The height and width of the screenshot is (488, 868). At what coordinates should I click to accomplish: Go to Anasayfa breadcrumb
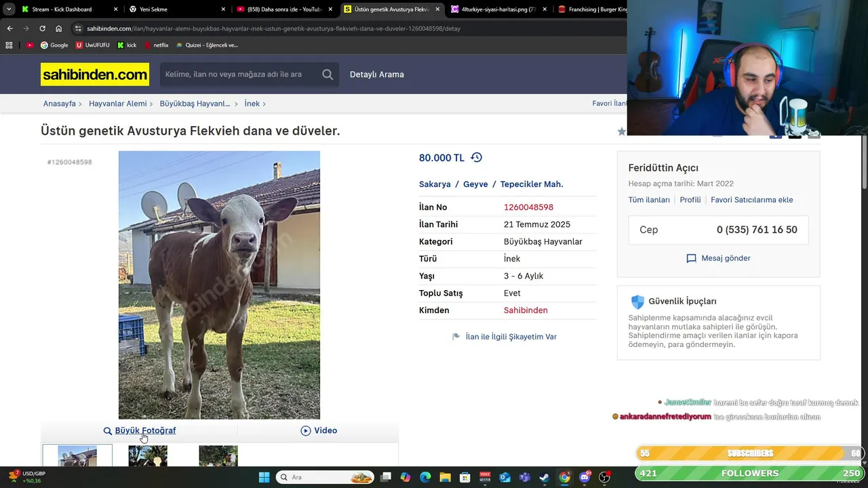(x=60, y=104)
